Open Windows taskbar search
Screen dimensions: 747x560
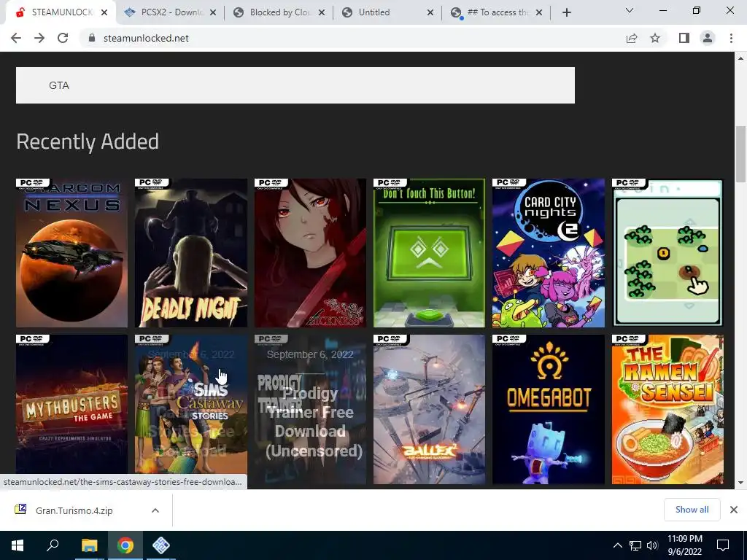click(53, 545)
